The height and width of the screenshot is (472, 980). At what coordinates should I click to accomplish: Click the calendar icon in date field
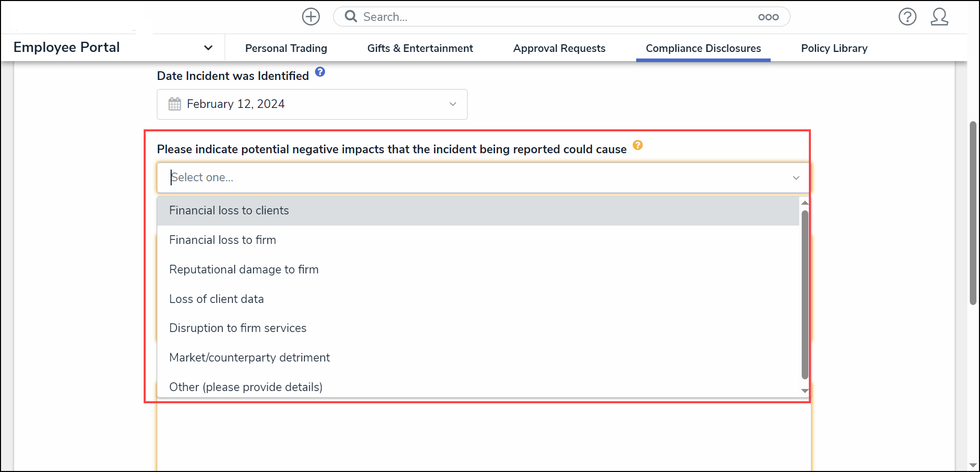(x=175, y=104)
